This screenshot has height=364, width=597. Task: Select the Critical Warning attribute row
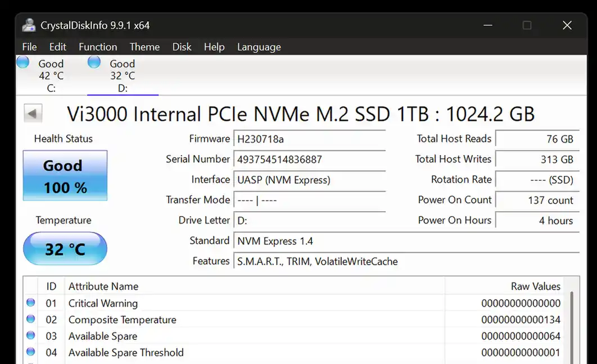[x=293, y=303]
